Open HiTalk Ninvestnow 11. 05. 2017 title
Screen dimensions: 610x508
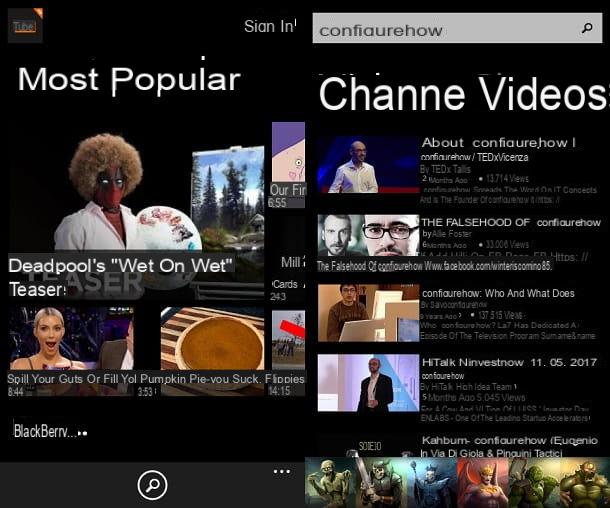point(510,363)
